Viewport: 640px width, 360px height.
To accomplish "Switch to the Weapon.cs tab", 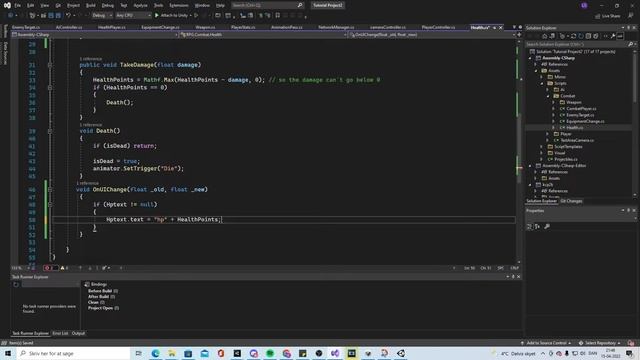I will click(205, 27).
